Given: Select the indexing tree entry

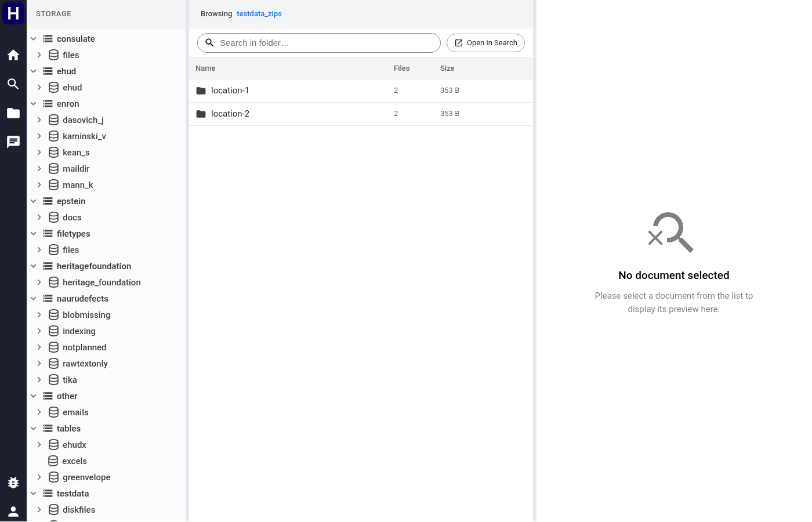Looking at the screenshot, I should click(79, 331).
